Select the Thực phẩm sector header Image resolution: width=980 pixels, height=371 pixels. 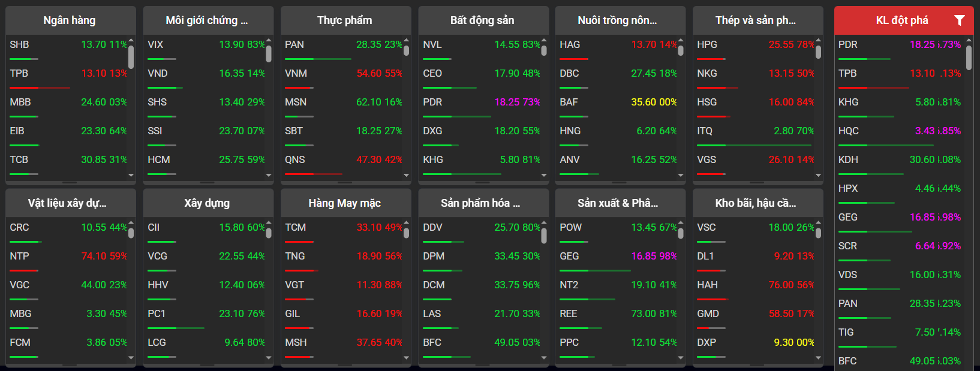[345, 20]
